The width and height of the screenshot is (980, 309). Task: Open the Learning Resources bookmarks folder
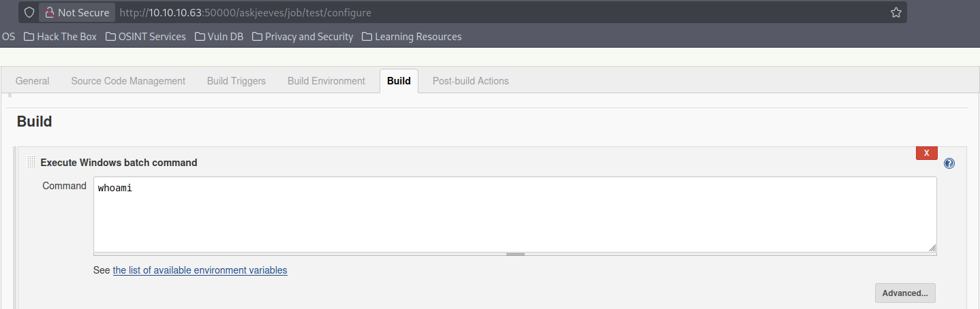pos(412,37)
